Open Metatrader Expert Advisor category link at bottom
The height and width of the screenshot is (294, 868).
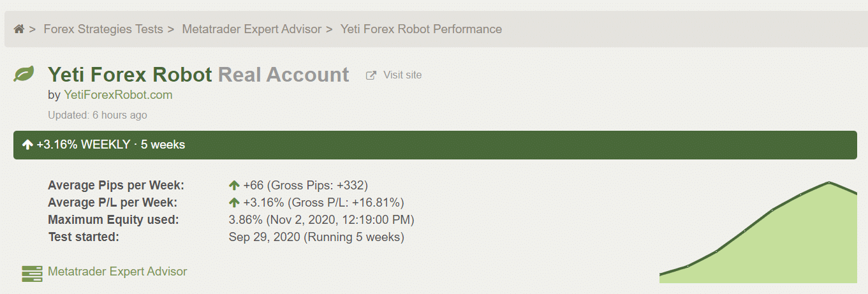[117, 272]
